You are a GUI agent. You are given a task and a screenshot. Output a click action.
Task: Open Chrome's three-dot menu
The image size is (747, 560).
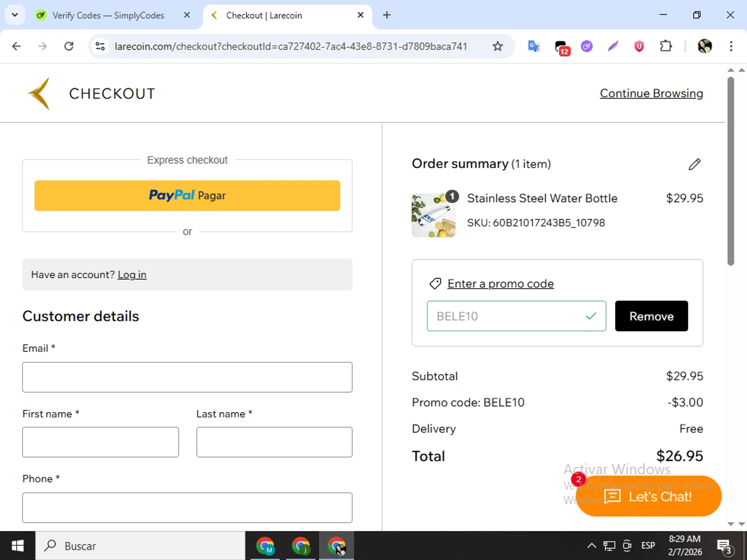click(731, 46)
